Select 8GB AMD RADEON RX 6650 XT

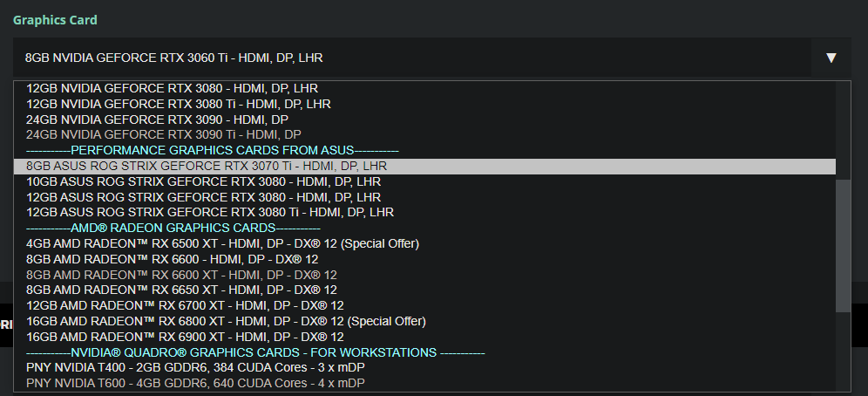point(424,290)
